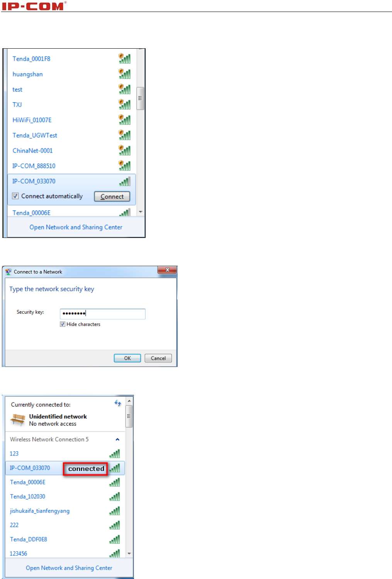
Task: Click the Security key input field
Action: pos(103,314)
